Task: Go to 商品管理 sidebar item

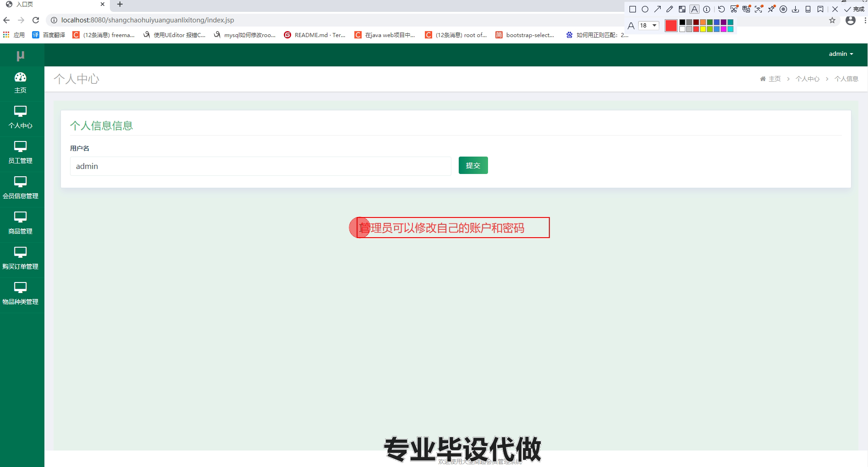Action: (21, 223)
